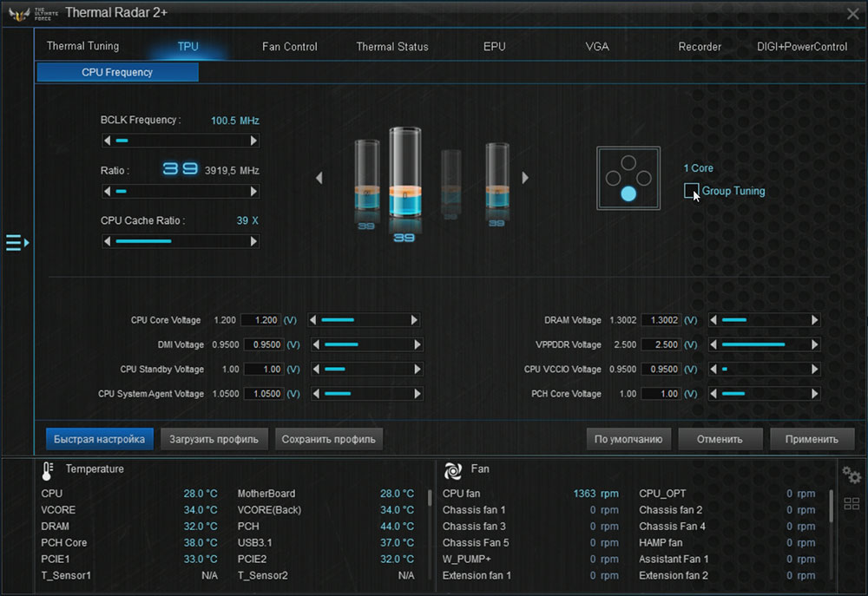Decrease CPU Cache Ratio left arrow
The width and height of the screenshot is (868, 596).
tap(108, 241)
